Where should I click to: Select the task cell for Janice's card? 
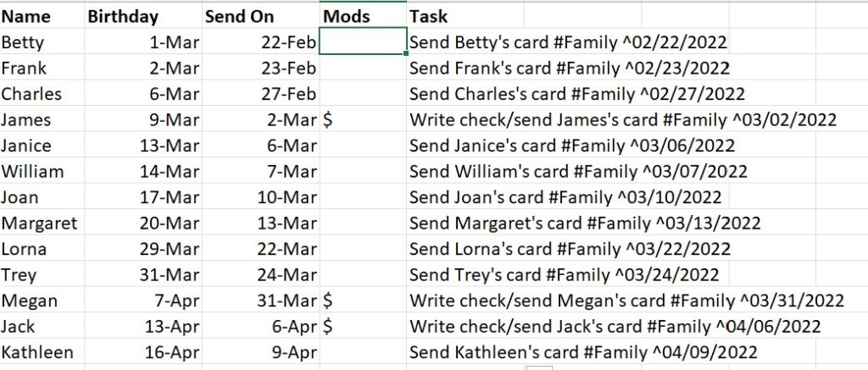(x=571, y=146)
